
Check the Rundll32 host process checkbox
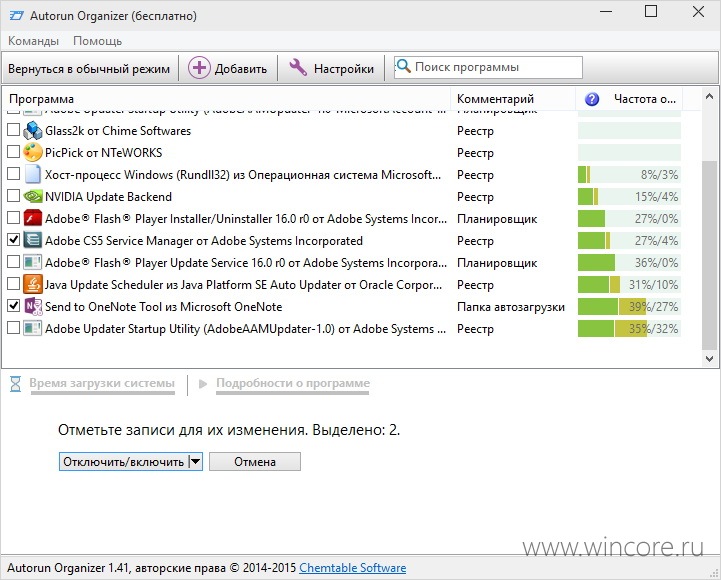click(x=13, y=173)
